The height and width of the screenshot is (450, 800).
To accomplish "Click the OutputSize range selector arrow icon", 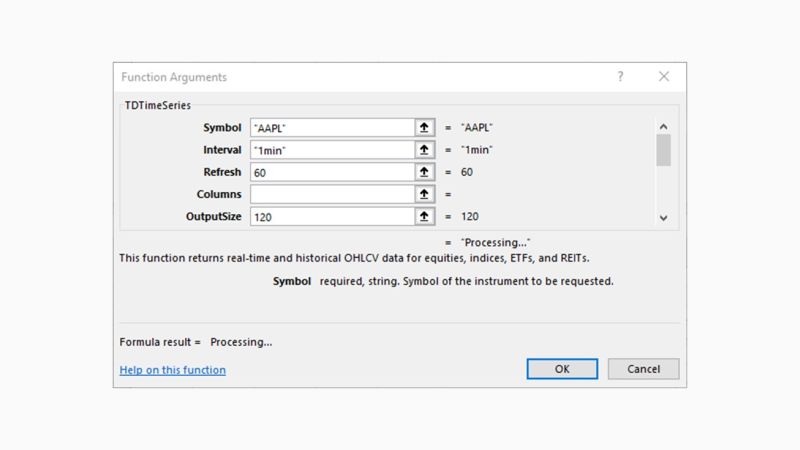I will (424, 216).
